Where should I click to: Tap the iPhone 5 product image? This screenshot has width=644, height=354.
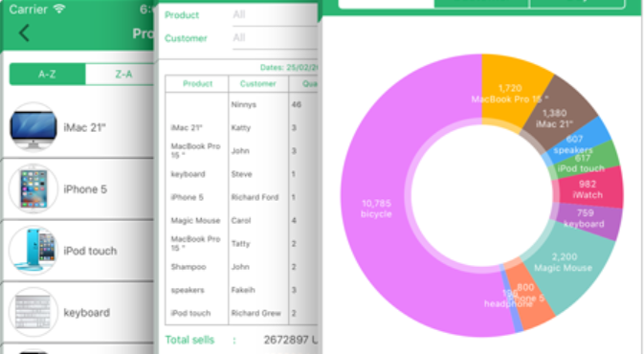tap(33, 188)
